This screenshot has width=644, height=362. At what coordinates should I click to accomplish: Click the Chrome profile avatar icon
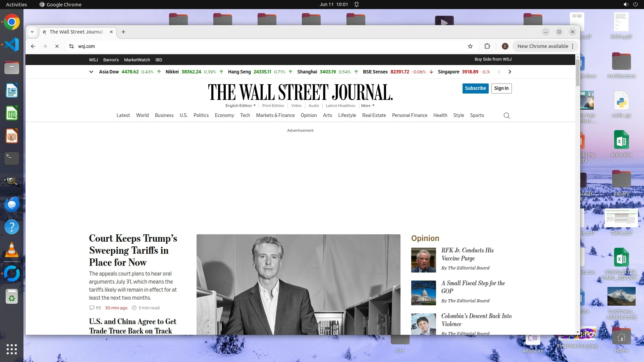(x=505, y=46)
